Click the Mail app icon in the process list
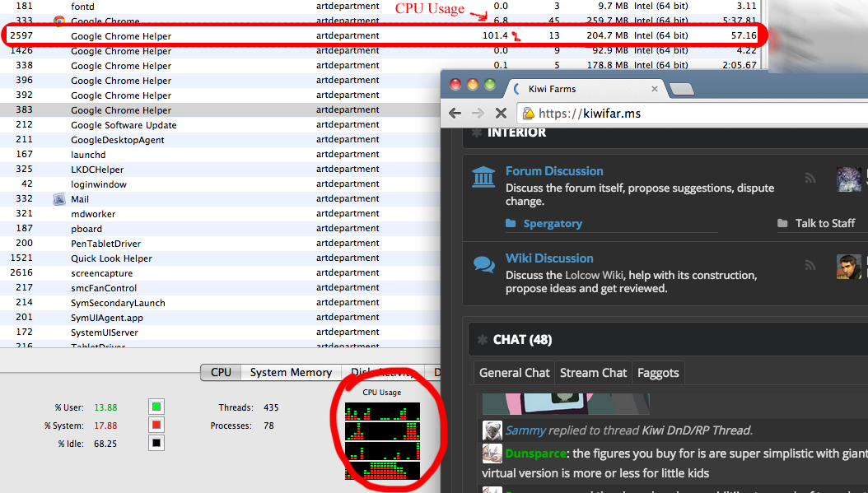Image resolution: width=868 pixels, height=493 pixels. point(59,199)
